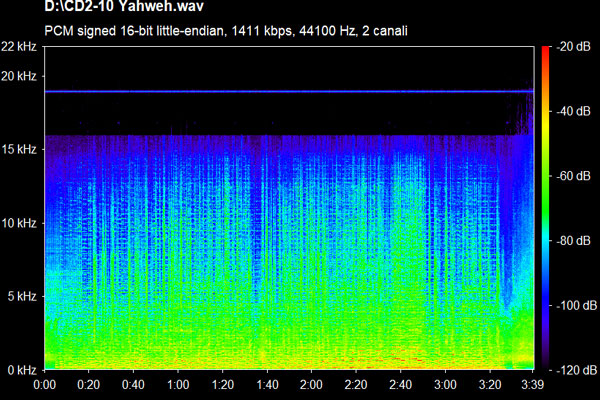Click the 0 kHz frequency axis label
The width and height of the screenshot is (600, 400).
click(22, 370)
